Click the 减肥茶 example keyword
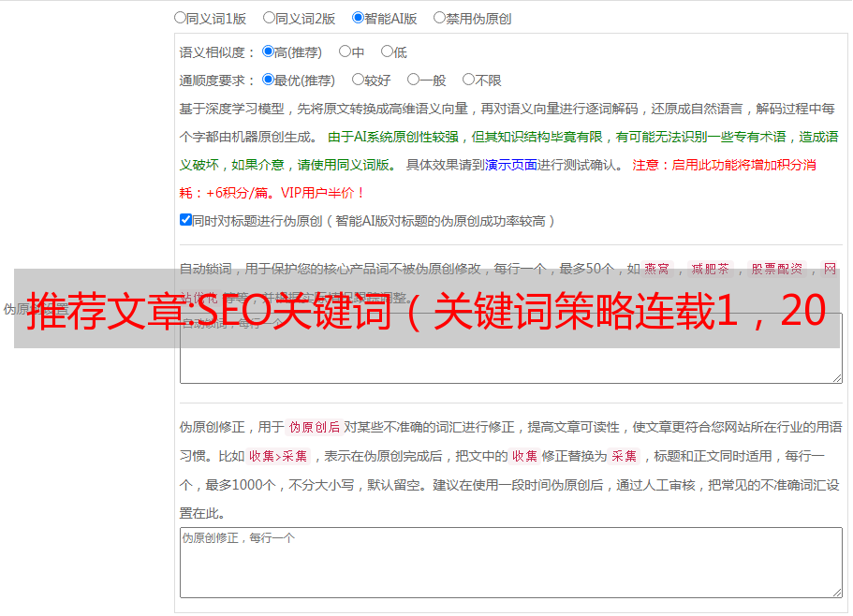The height and width of the screenshot is (616, 853). click(711, 269)
